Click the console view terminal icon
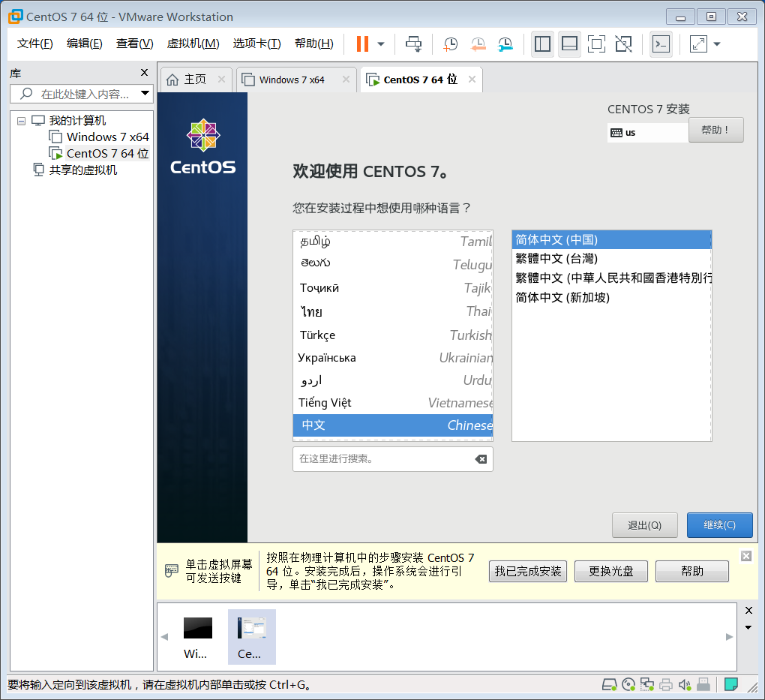 click(661, 44)
